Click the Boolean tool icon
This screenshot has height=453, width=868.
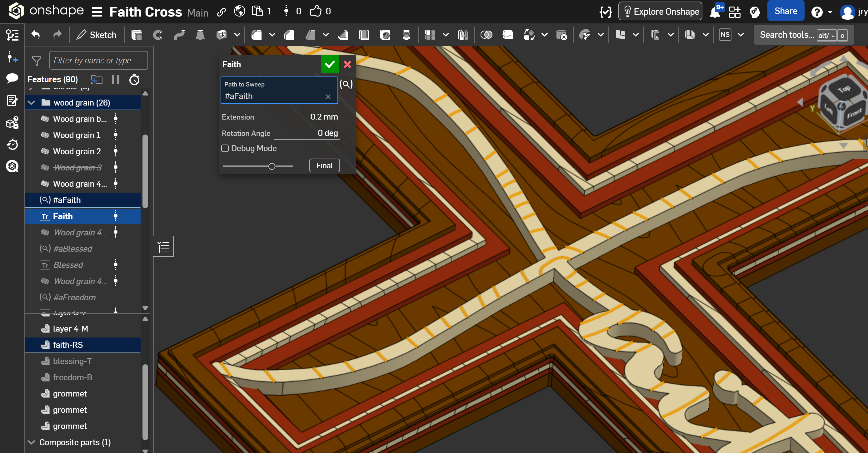click(486, 35)
